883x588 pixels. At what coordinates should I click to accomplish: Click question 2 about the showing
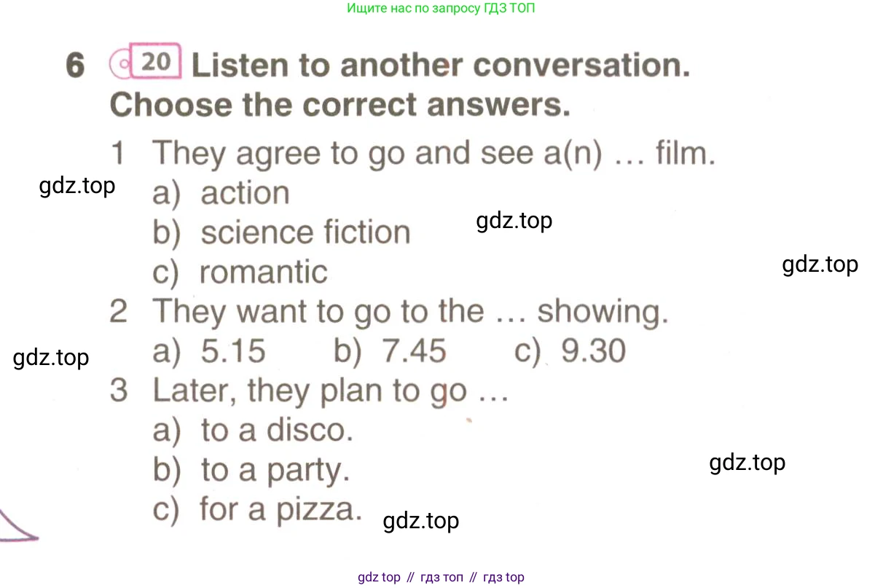(x=389, y=312)
